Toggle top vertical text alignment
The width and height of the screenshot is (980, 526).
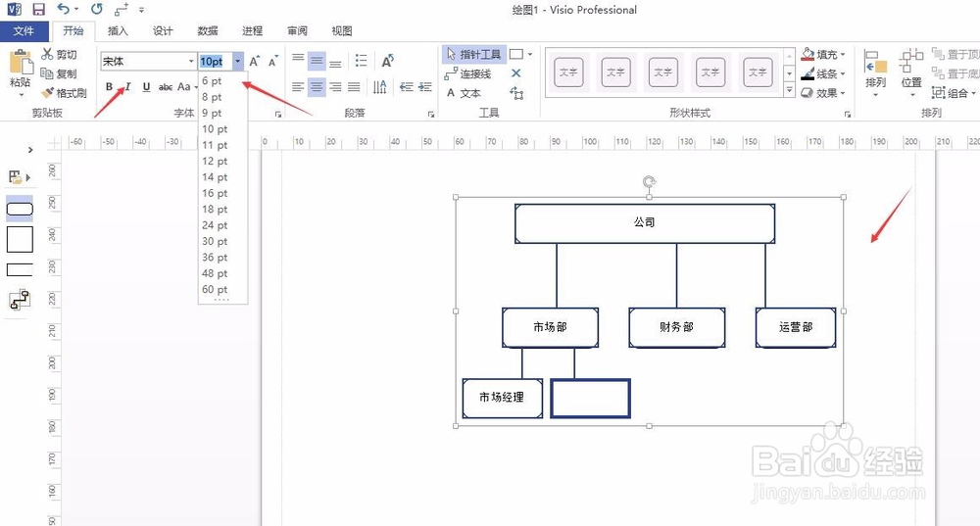pyautogui.click(x=298, y=61)
